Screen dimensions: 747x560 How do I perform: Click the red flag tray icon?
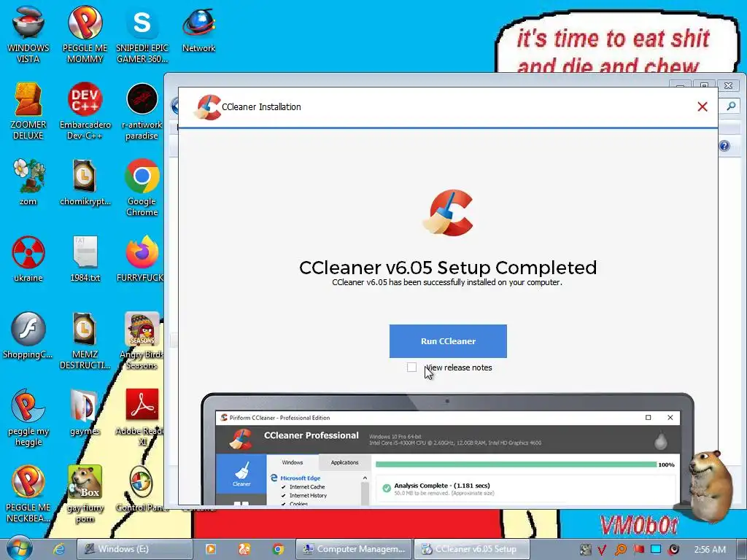[x=638, y=550]
